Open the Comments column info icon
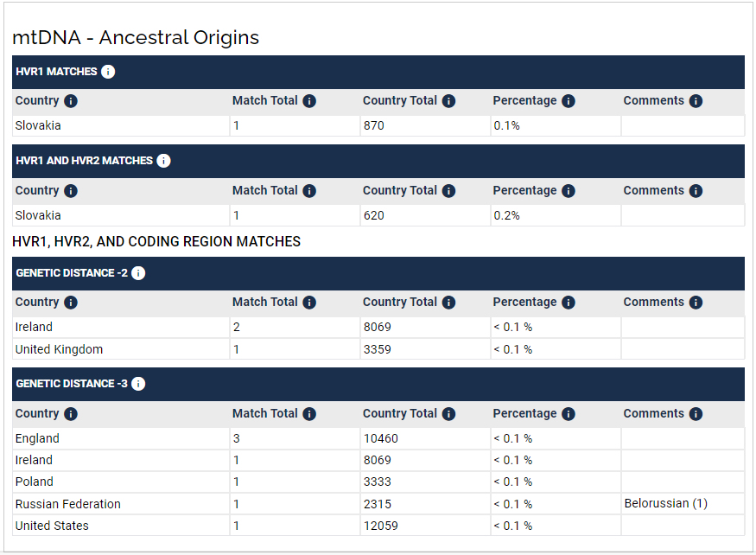The width and height of the screenshot is (756, 555). point(696,100)
